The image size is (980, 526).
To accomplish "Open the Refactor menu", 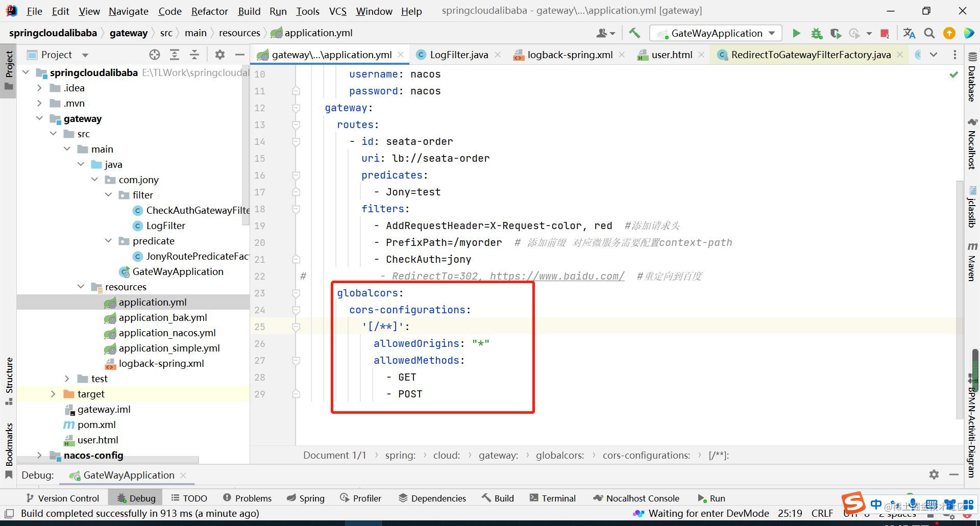I will pyautogui.click(x=209, y=11).
